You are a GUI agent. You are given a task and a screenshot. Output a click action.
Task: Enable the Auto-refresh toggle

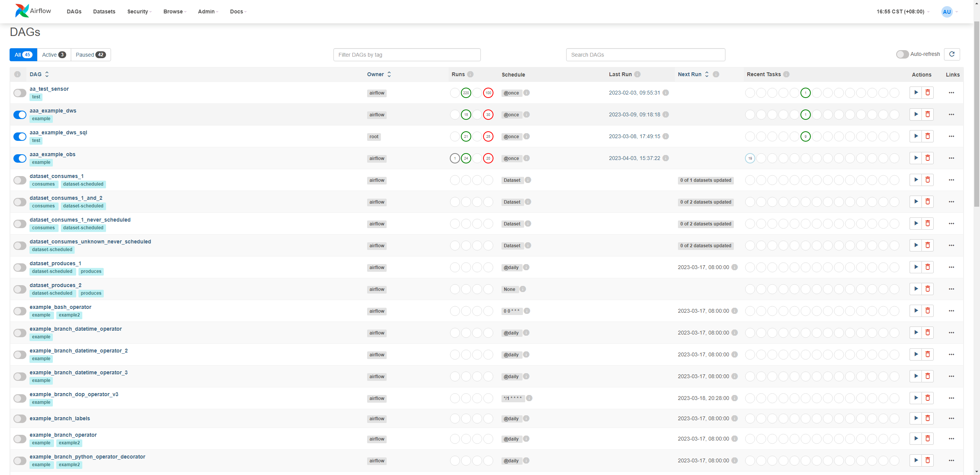[902, 54]
